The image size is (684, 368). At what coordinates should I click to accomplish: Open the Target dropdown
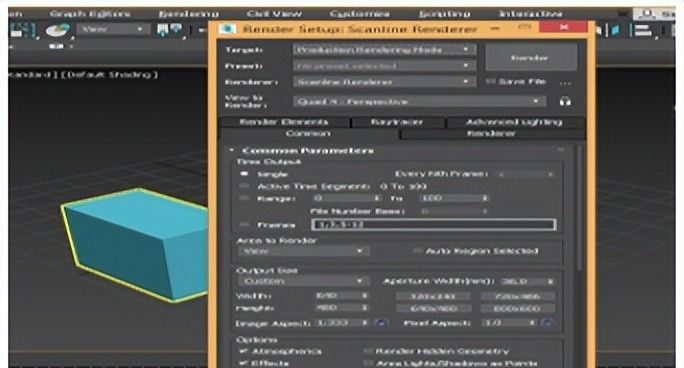click(384, 50)
